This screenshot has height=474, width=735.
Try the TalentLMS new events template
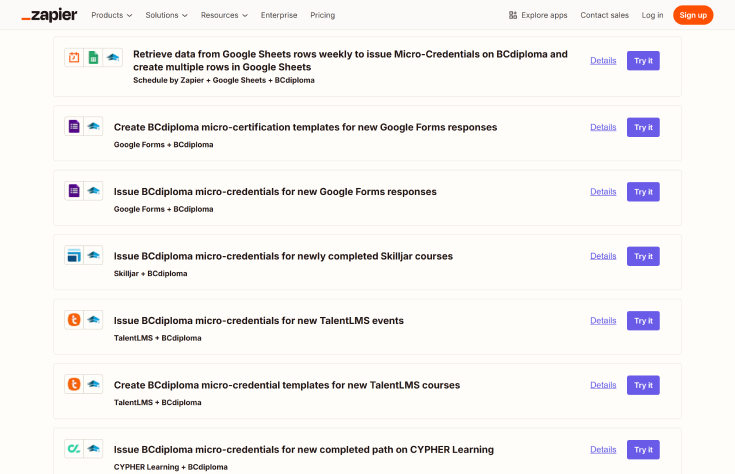click(x=643, y=321)
